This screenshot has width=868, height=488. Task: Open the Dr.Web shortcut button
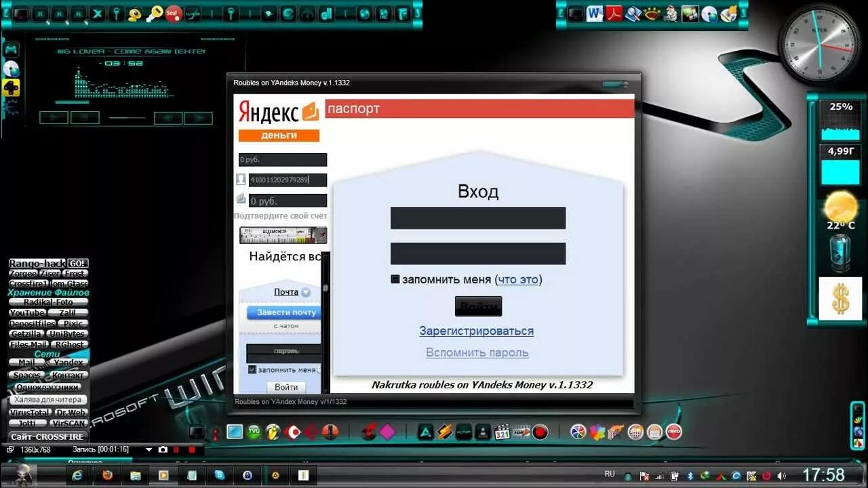coord(71,412)
